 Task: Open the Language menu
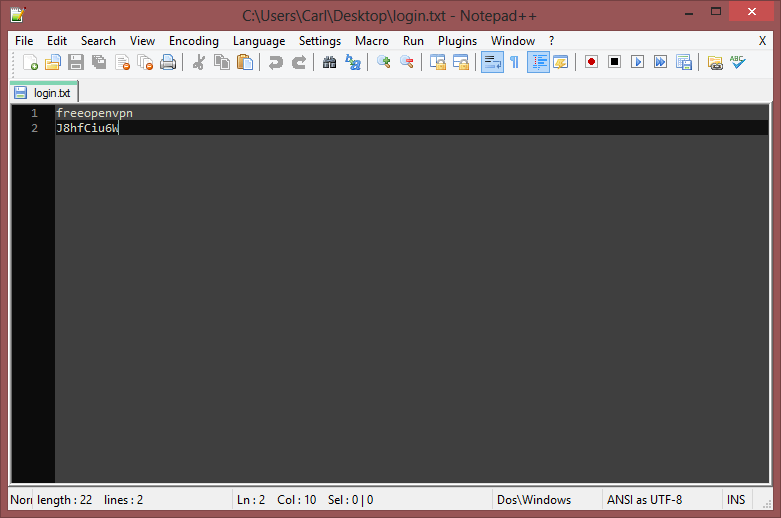tap(259, 41)
